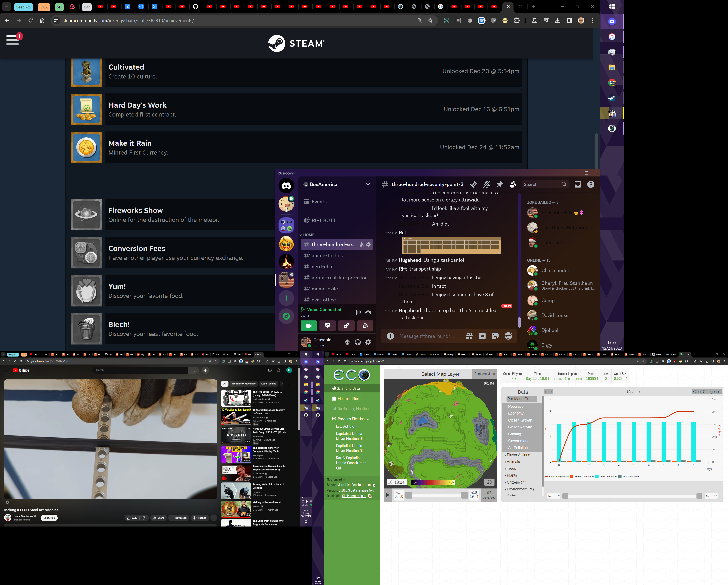Screen dimensions: 728x585
Task: Open the Discord emoji picker
Action: pos(508,336)
